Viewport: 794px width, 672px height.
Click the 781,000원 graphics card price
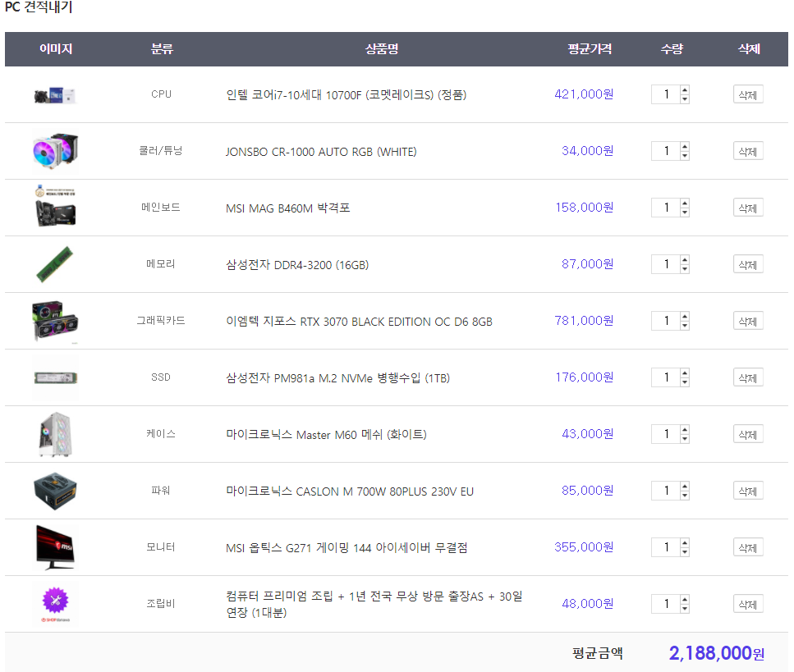(x=584, y=321)
